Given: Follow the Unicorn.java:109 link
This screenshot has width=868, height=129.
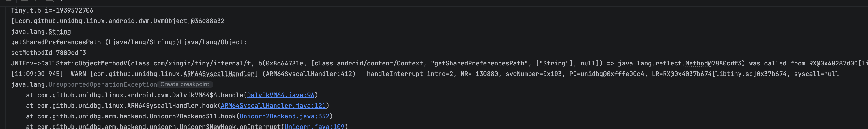Looking at the screenshot, I should coord(314,126).
